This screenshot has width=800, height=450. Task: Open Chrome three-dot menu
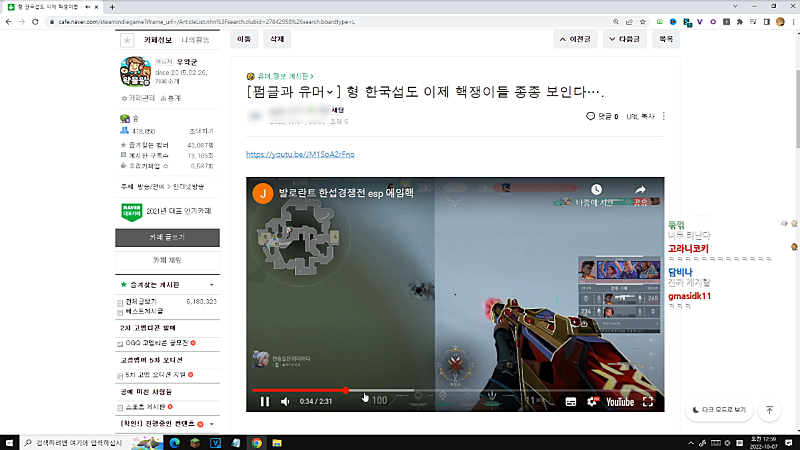click(x=793, y=22)
